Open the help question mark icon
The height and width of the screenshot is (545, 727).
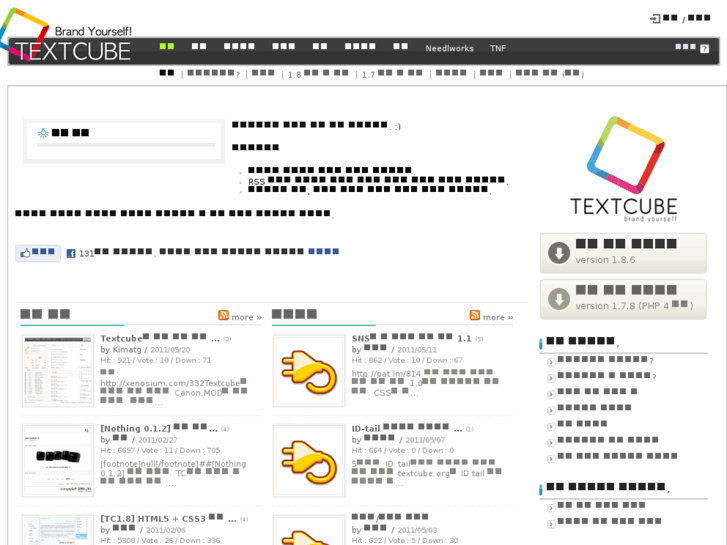point(704,48)
